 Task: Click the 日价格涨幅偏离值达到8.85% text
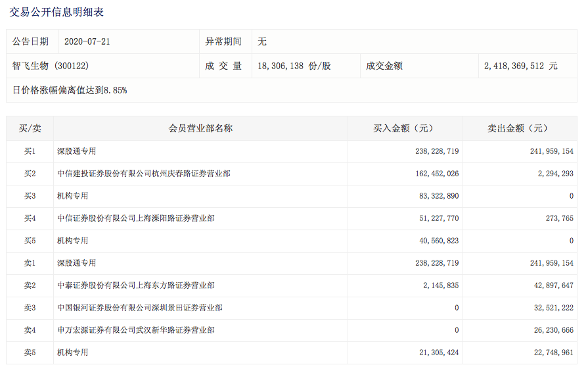70,90
